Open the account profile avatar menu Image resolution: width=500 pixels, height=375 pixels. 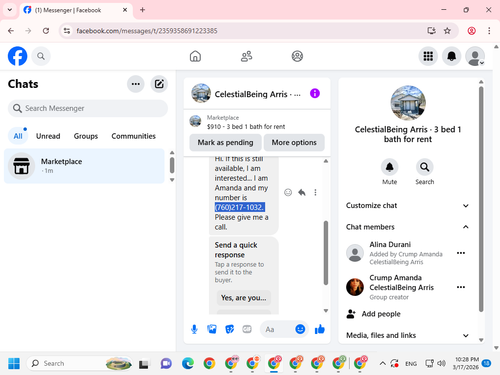[475, 56]
